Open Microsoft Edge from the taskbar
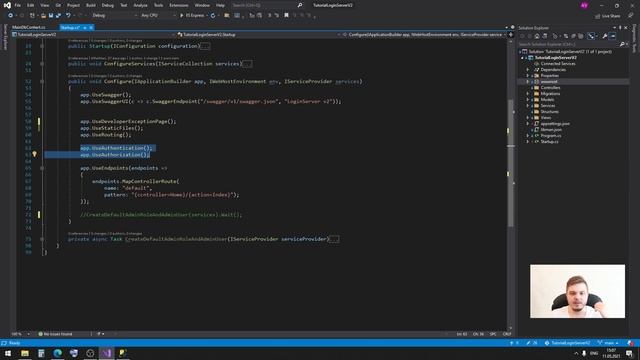This screenshot has width=640, height=360. click(x=58, y=353)
